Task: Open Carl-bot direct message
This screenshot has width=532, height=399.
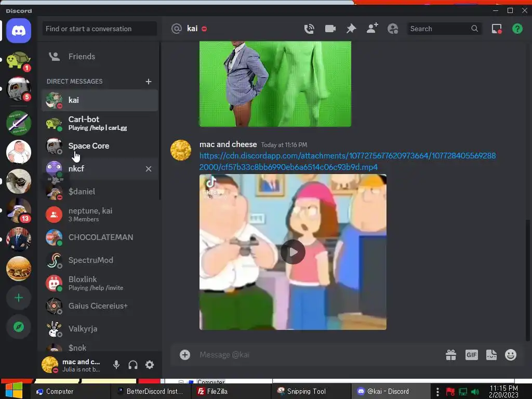Action: pyautogui.click(x=100, y=123)
